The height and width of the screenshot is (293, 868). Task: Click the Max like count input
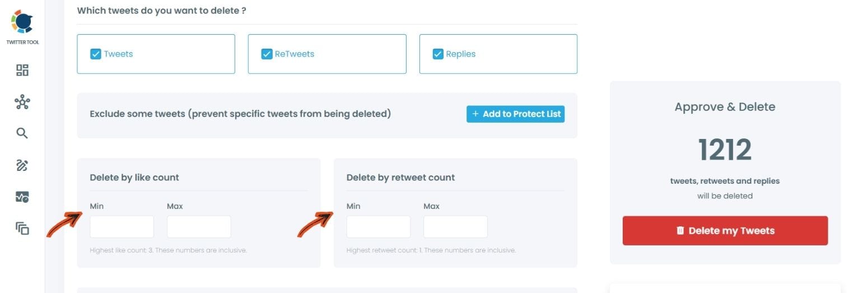tap(199, 227)
